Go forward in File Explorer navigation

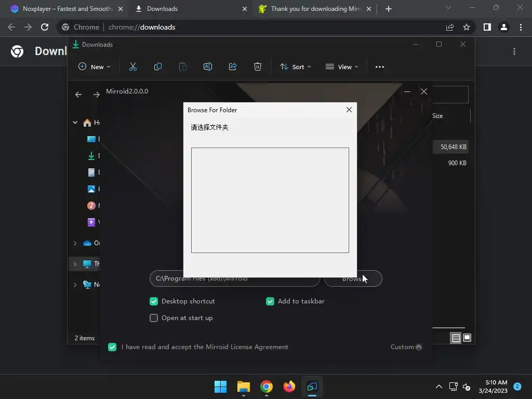point(96,95)
